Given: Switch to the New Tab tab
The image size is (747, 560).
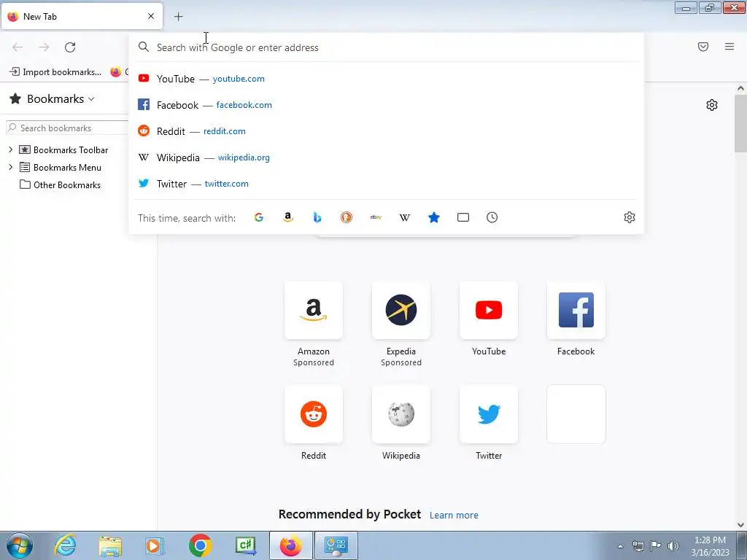Looking at the screenshot, I should (82, 17).
